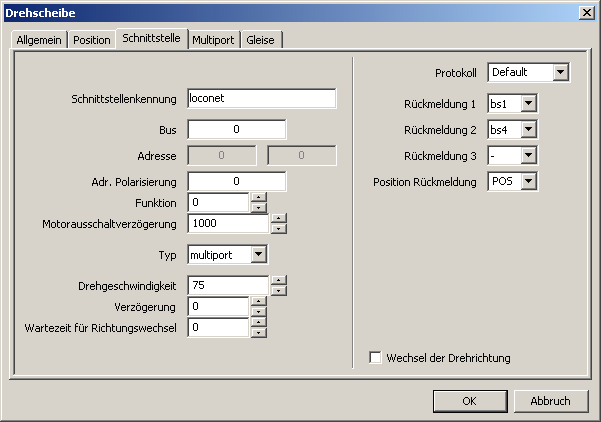Open the Typ multiport dropdown
Image resolution: width=601 pixels, height=422 pixels.
tap(259, 255)
